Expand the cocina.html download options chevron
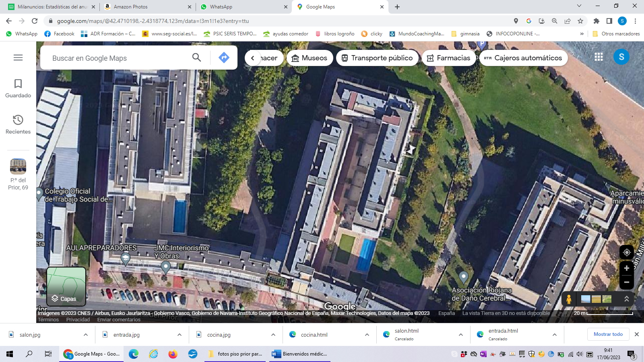Image resolution: width=644 pixels, height=362 pixels. tap(367, 335)
